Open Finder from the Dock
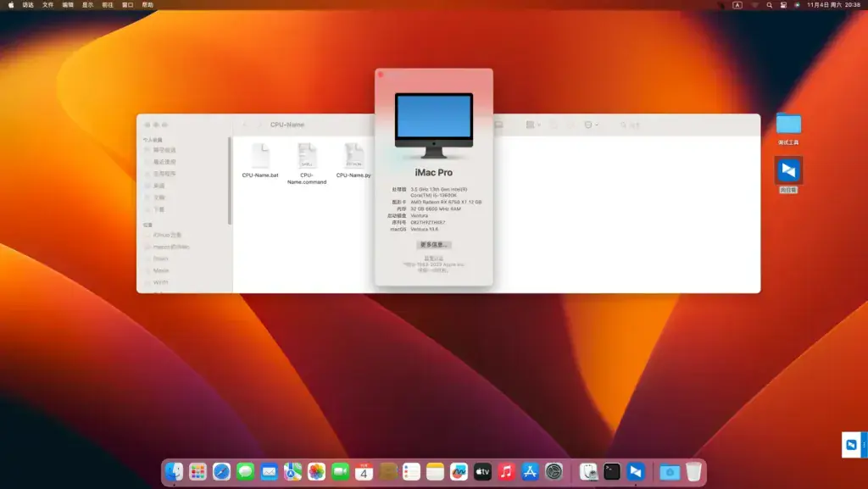 pos(174,472)
